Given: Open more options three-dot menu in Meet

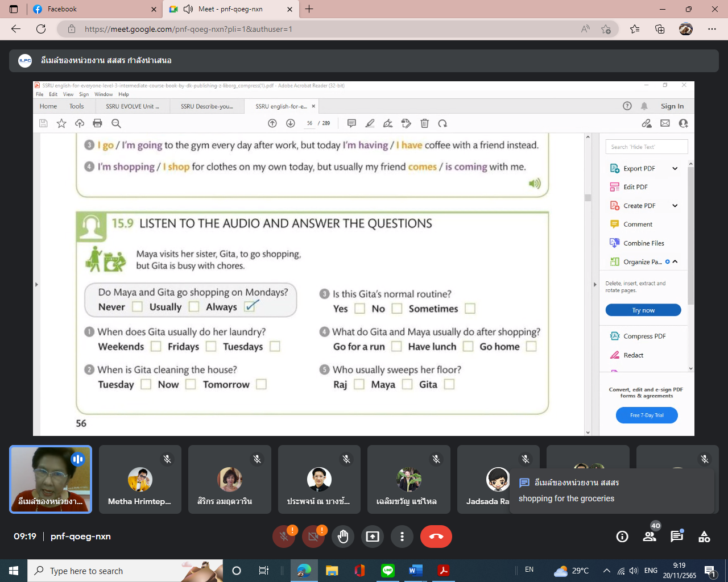Looking at the screenshot, I should click(402, 537).
